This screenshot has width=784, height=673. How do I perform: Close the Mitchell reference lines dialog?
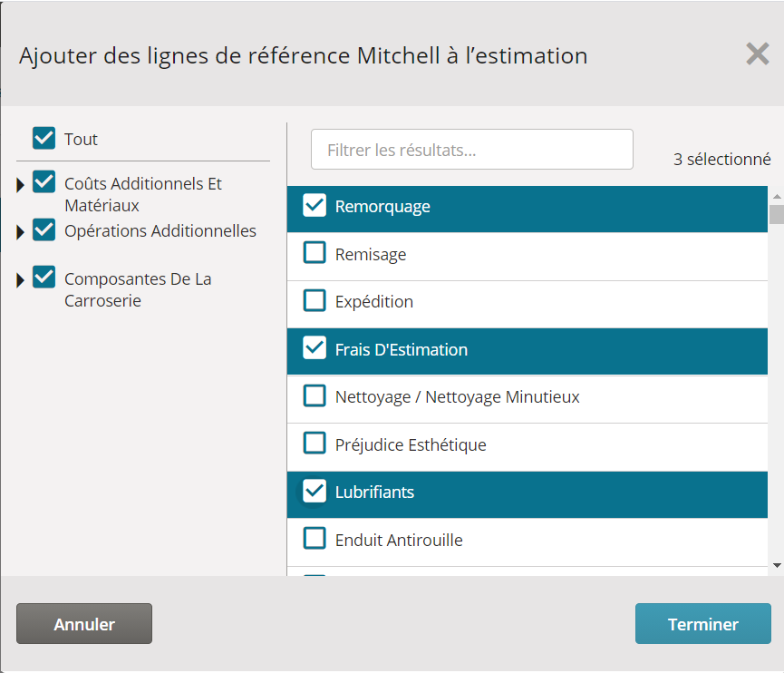point(758,54)
